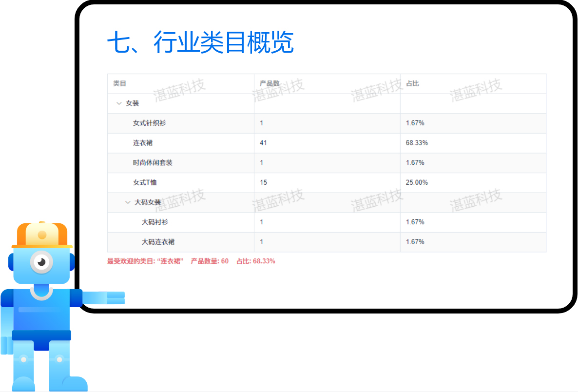Click the red 最受欢迎的类目 summary text
578x392 pixels.
tap(191, 261)
